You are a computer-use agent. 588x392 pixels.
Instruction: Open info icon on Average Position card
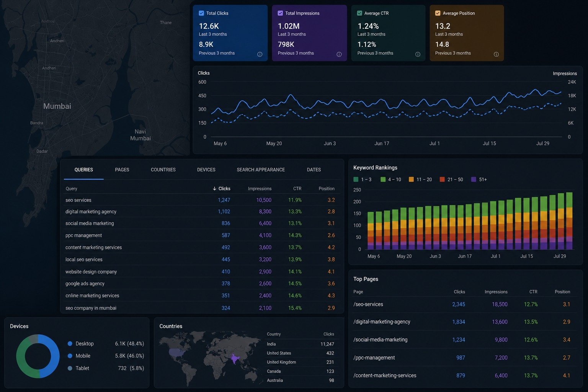497,54
